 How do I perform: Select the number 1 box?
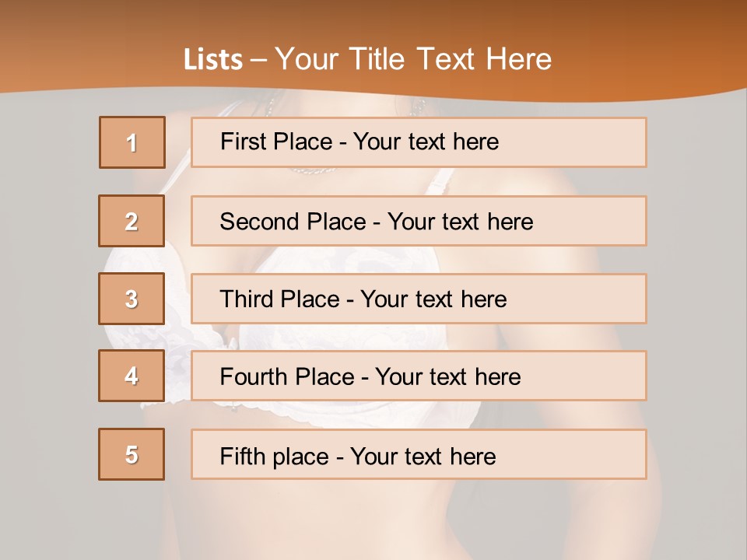132,142
